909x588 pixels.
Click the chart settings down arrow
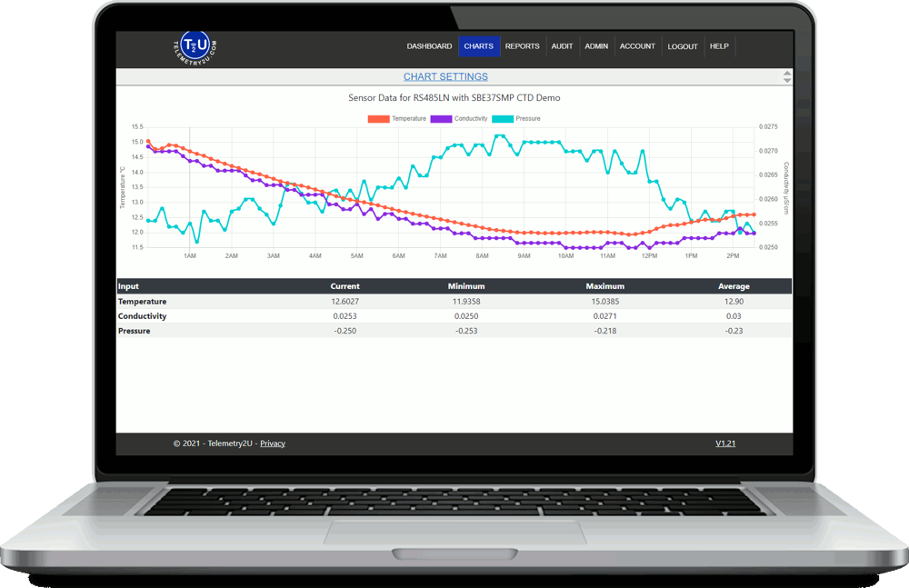(x=786, y=80)
